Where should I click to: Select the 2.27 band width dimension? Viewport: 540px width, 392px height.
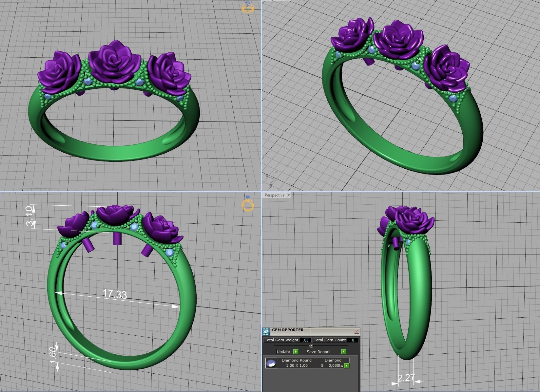click(406, 378)
